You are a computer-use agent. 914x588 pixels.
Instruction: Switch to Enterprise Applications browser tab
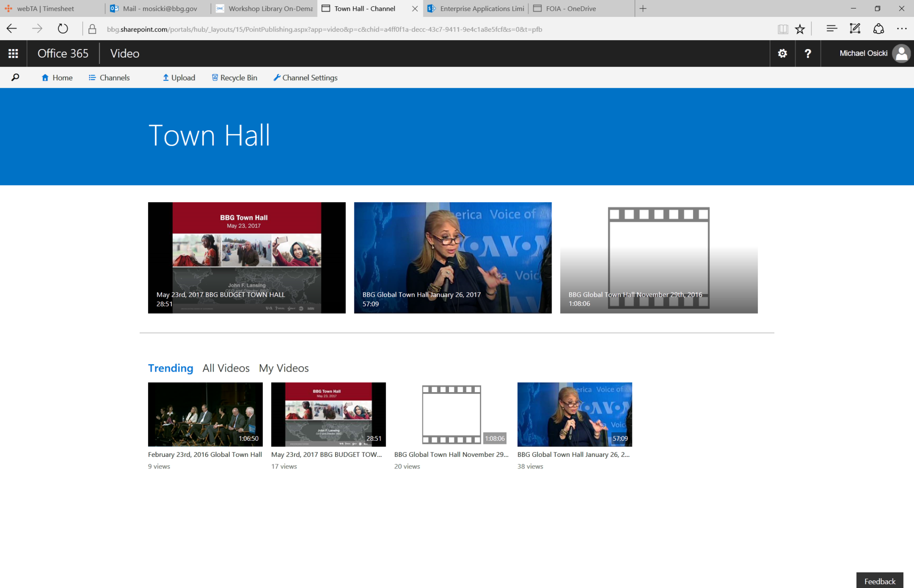476,8
